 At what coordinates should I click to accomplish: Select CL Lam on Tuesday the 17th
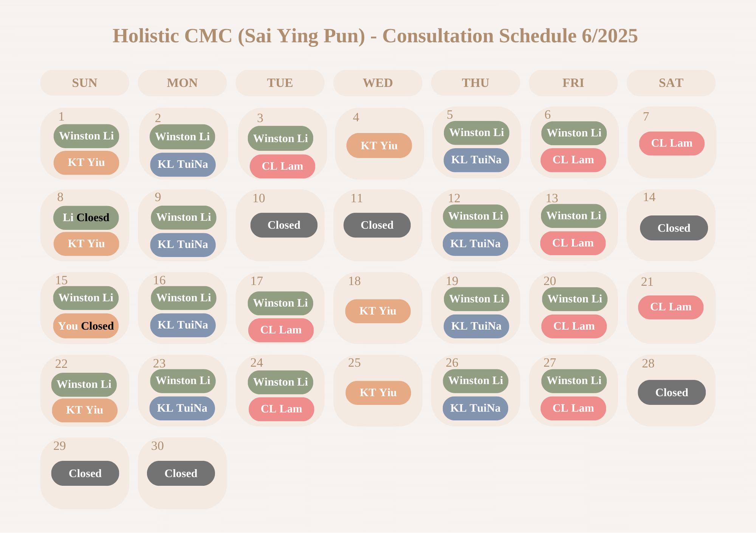pyautogui.click(x=281, y=330)
